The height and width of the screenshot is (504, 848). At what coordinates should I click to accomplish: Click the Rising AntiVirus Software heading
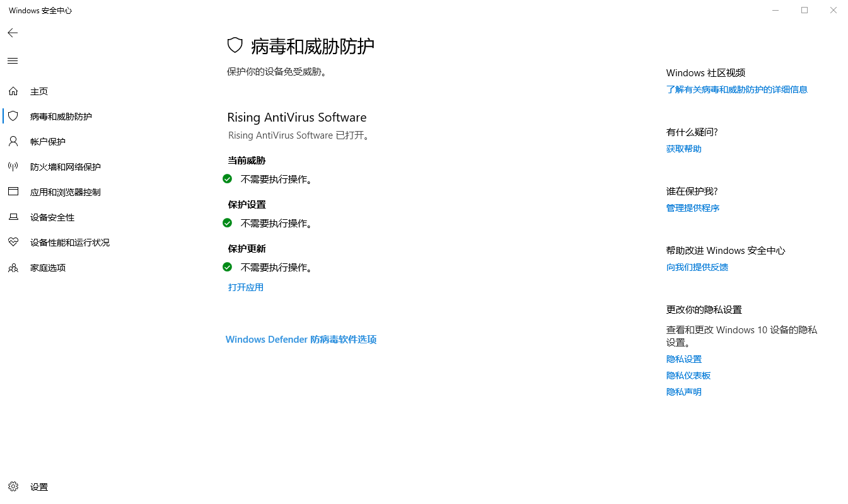[297, 117]
